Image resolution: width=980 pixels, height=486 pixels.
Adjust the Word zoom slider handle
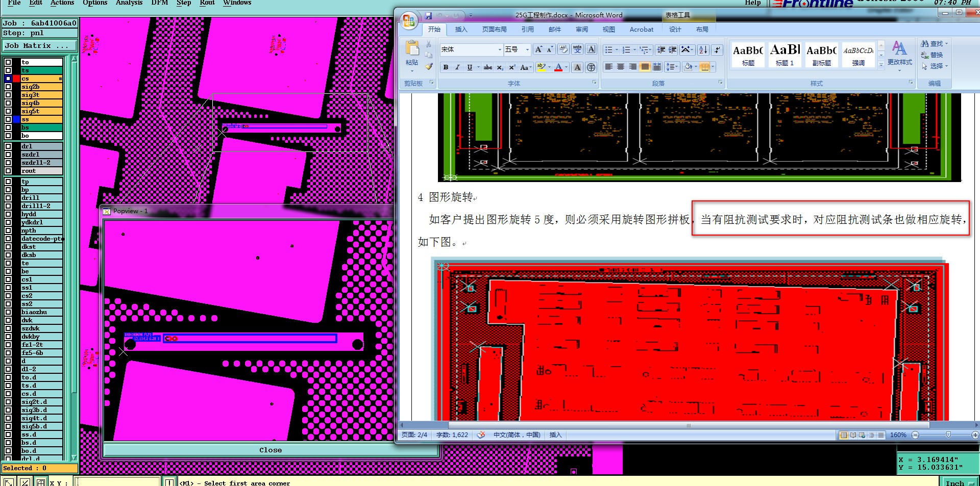[x=948, y=435]
